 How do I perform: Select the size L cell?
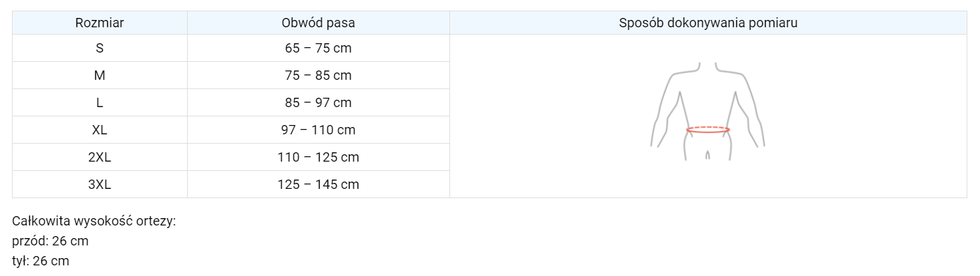coord(100,102)
